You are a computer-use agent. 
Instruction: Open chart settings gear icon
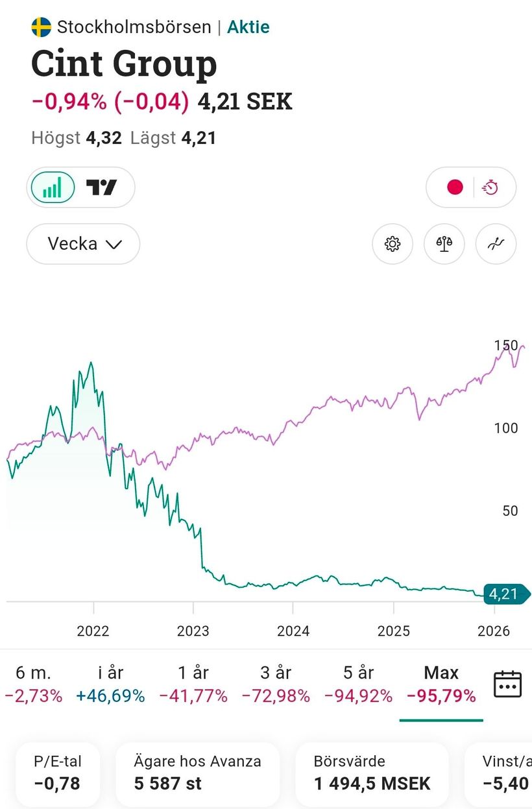[x=392, y=244]
